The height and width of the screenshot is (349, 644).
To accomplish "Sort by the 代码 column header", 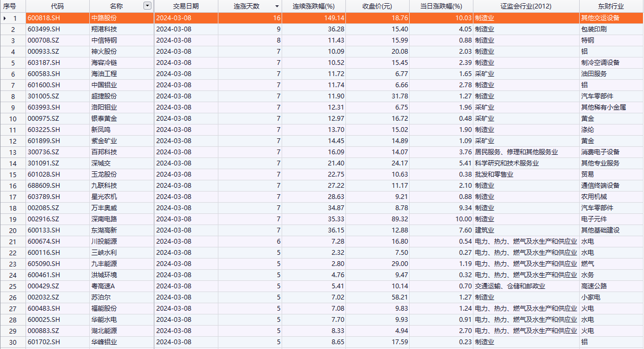I will 57,6.
